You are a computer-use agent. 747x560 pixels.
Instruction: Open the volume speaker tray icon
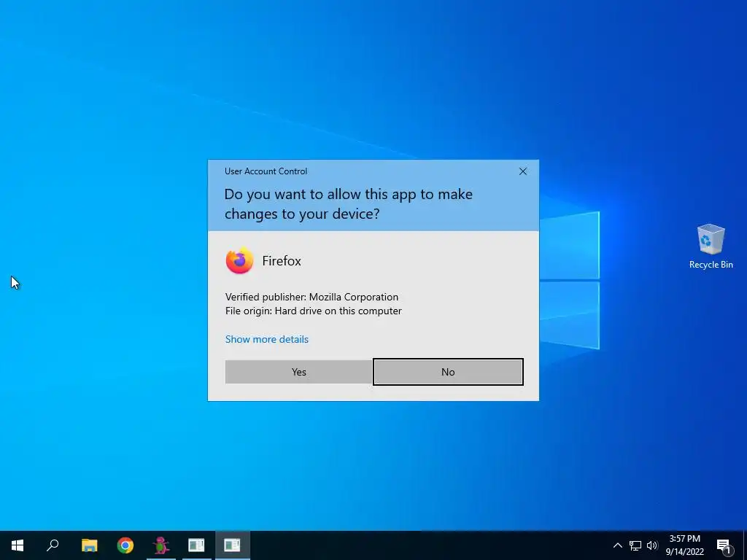coord(652,545)
